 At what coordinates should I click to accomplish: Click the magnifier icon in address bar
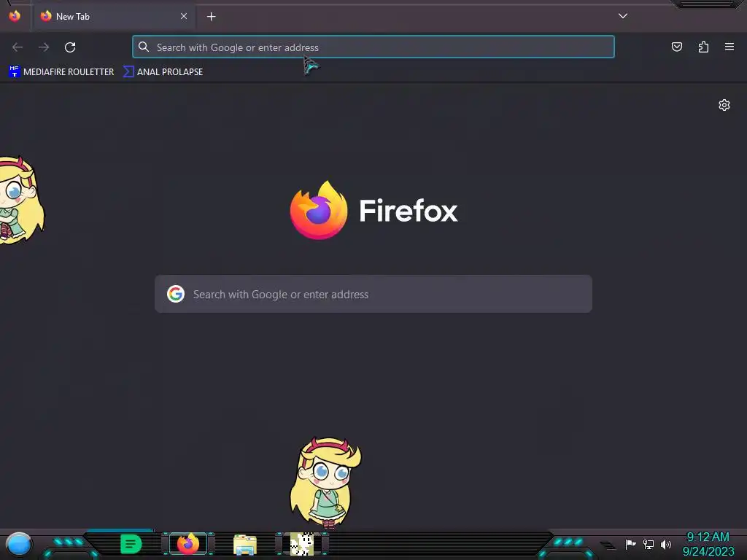click(x=144, y=47)
